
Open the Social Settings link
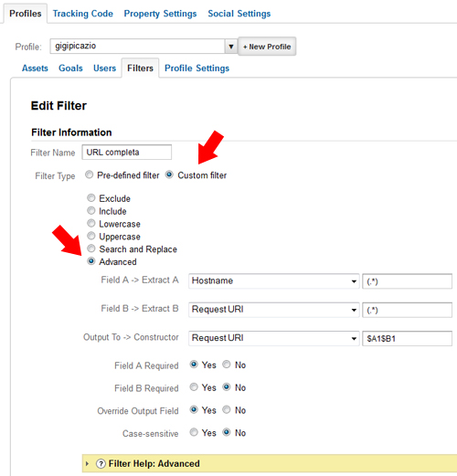point(239,14)
